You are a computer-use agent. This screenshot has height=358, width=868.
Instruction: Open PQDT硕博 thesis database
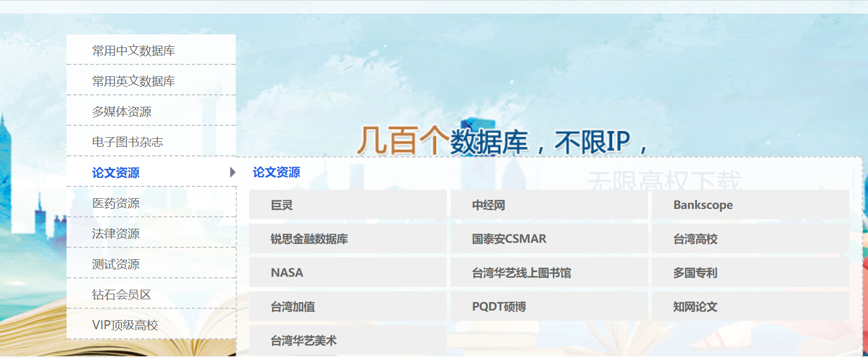coord(549,307)
